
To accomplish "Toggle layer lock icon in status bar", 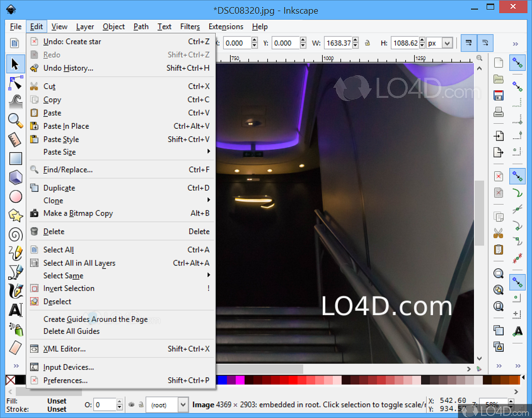I will pyautogui.click(x=141, y=405).
